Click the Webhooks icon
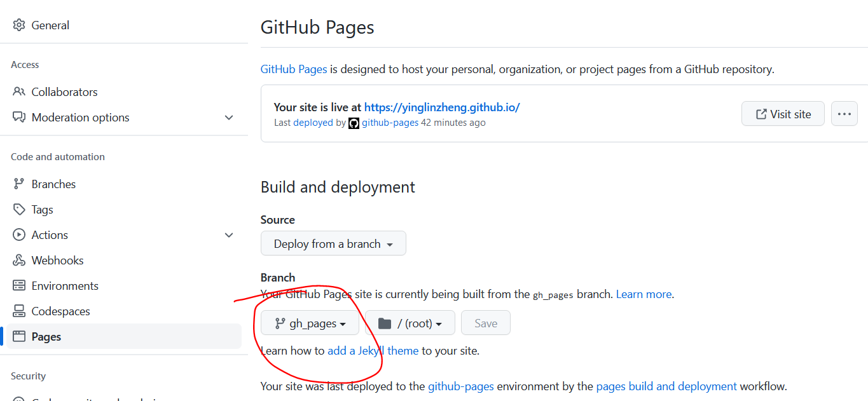Viewport: 868px width, 401px height. point(19,260)
